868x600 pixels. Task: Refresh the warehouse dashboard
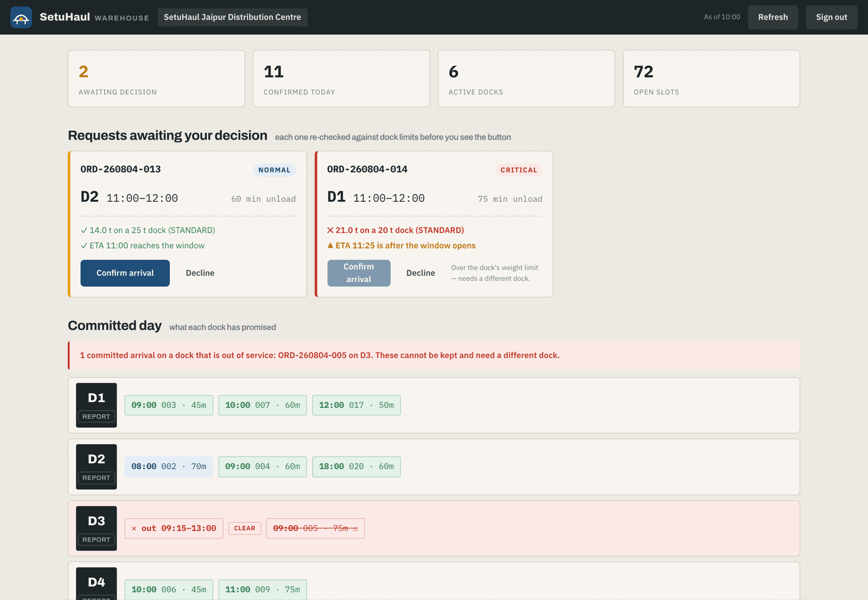click(x=773, y=17)
